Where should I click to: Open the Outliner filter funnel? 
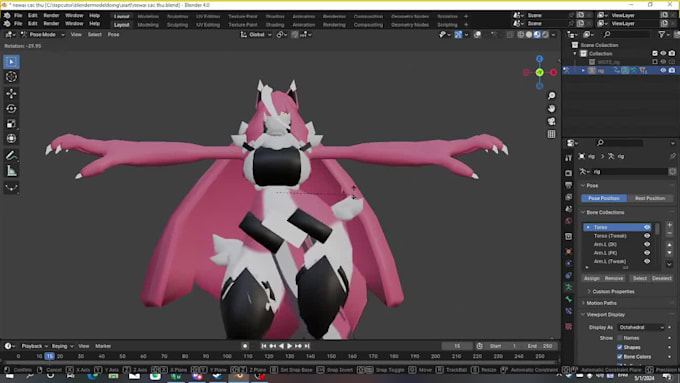point(661,34)
